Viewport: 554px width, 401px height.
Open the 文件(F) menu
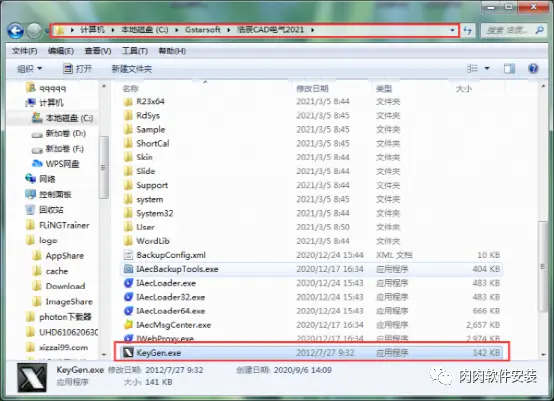pyautogui.click(x=24, y=51)
